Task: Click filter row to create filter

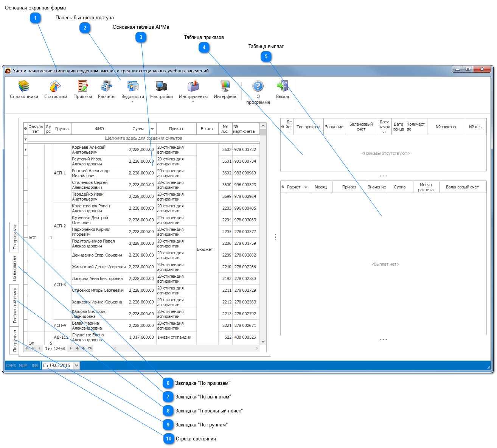Action: [x=143, y=138]
